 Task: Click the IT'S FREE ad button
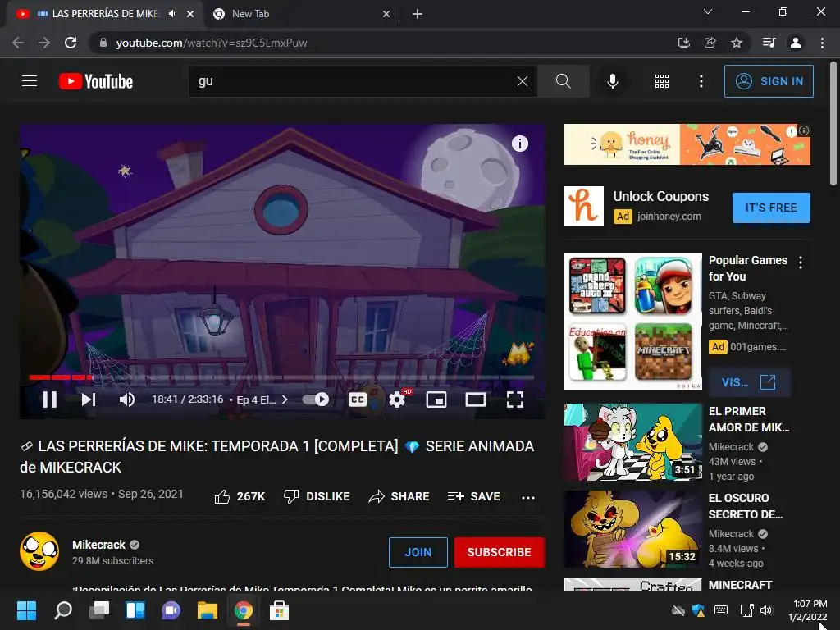771,208
